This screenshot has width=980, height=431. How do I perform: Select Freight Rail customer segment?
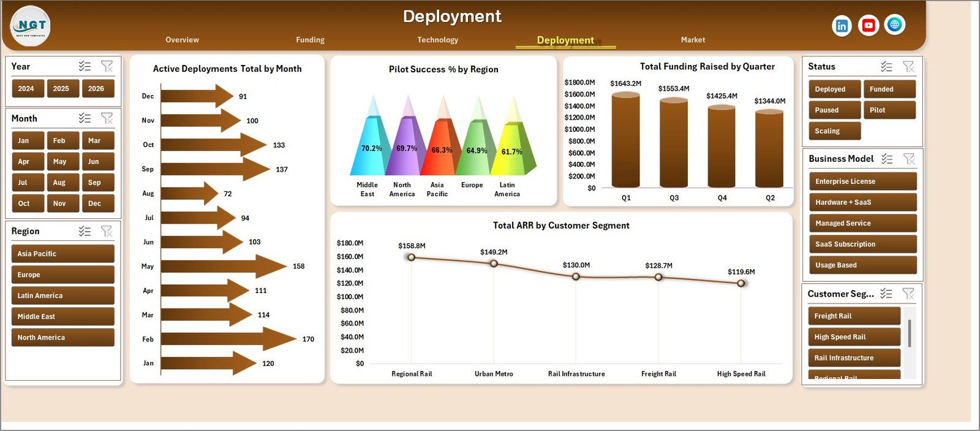click(854, 316)
